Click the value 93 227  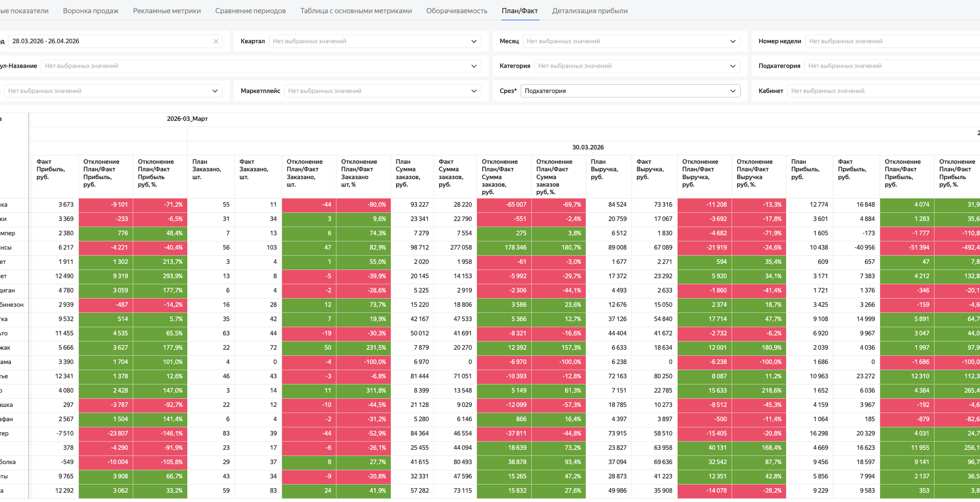tap(412, 205)
